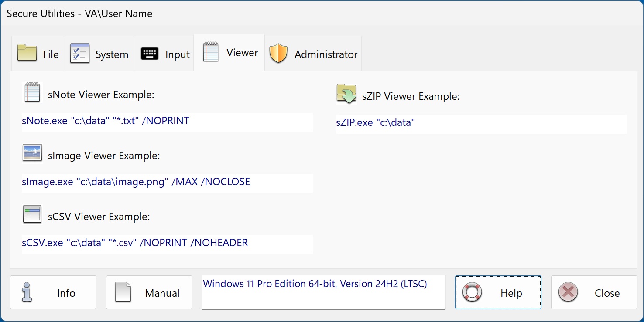Click the sNote Viewer notepad icon

pos(31,92)
